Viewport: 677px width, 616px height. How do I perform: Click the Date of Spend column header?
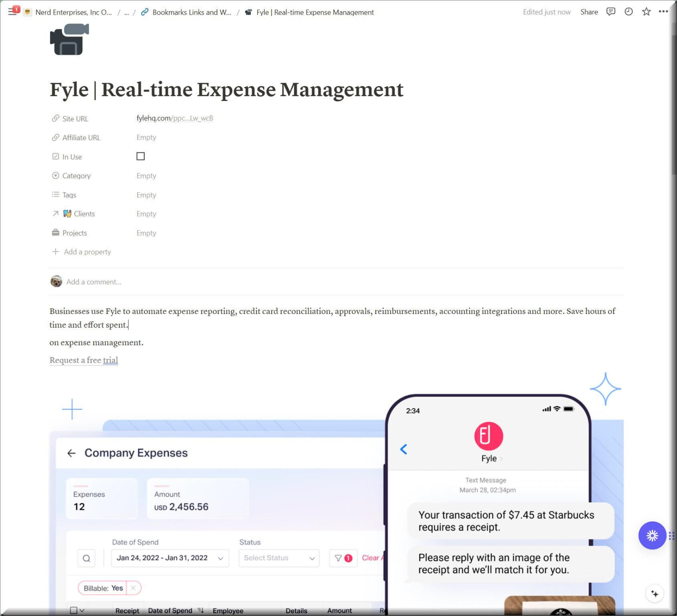[170, 611]
